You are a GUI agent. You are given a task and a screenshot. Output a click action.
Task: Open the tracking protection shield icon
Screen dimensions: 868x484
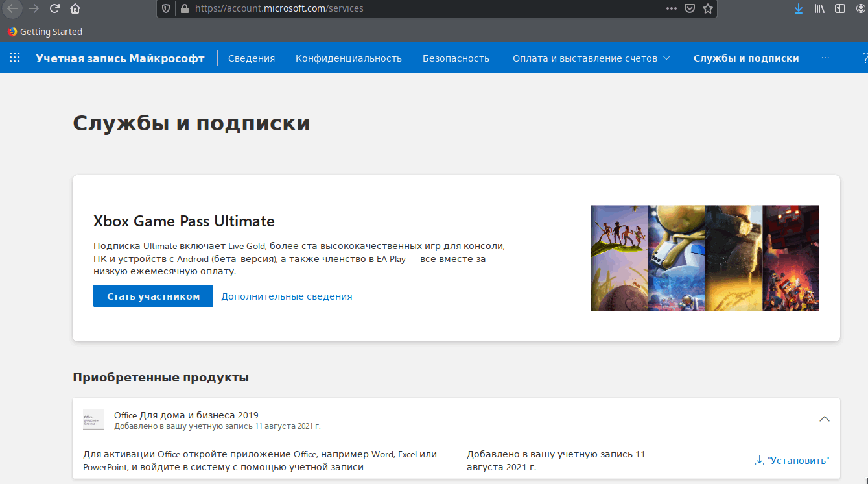click(166, 8)
